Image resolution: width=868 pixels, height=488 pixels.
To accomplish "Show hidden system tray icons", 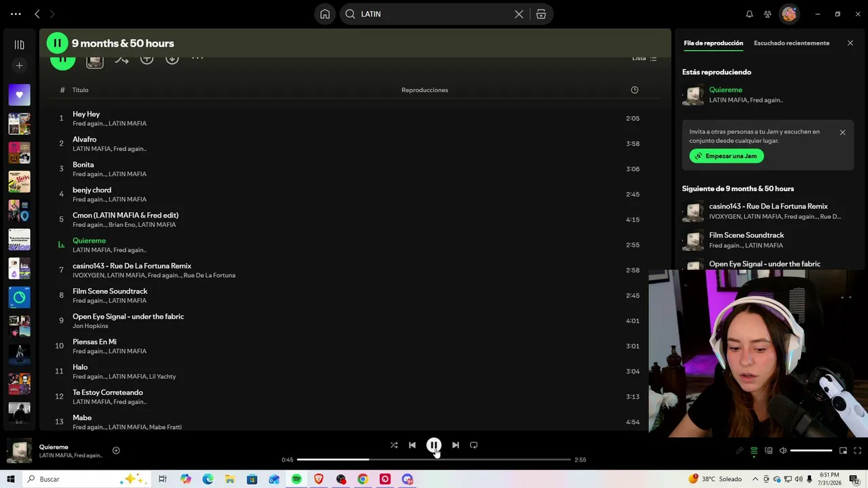I will pos(755,479).
